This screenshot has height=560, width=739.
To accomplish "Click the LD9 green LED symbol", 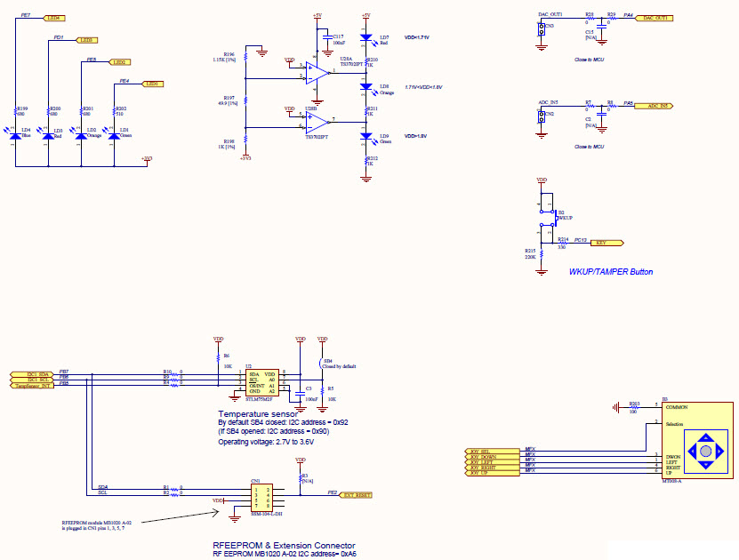I will [365, 136].
